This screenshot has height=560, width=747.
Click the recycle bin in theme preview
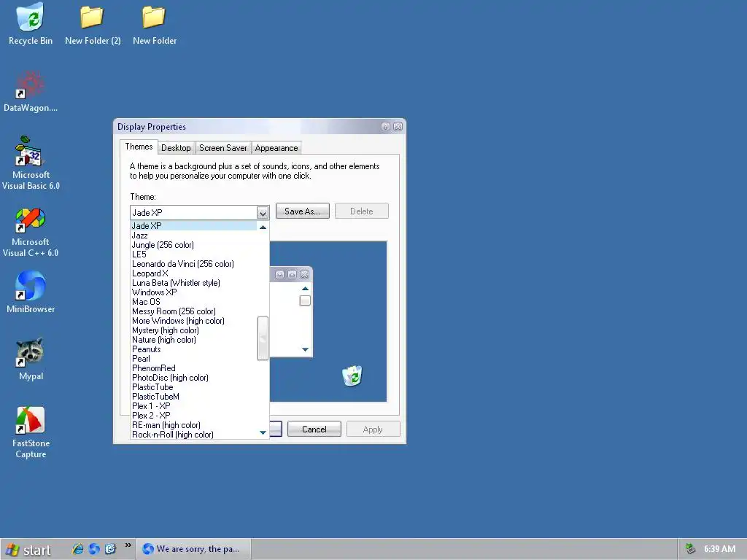(x=352, y=376)
